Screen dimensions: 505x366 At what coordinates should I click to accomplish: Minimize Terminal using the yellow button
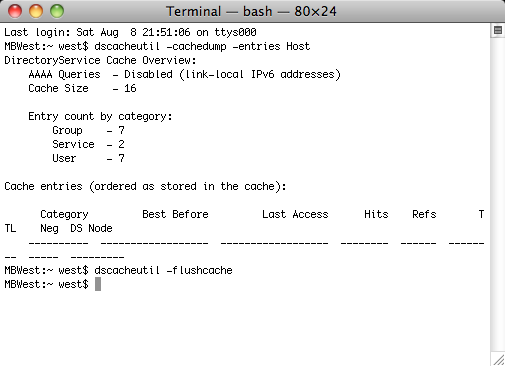tap(36, 11)
